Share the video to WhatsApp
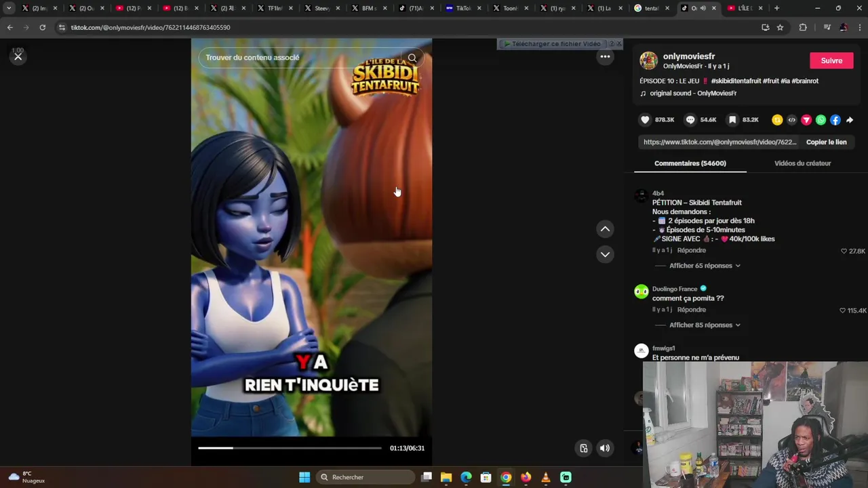868x488 pixels. tap(821, 120)
